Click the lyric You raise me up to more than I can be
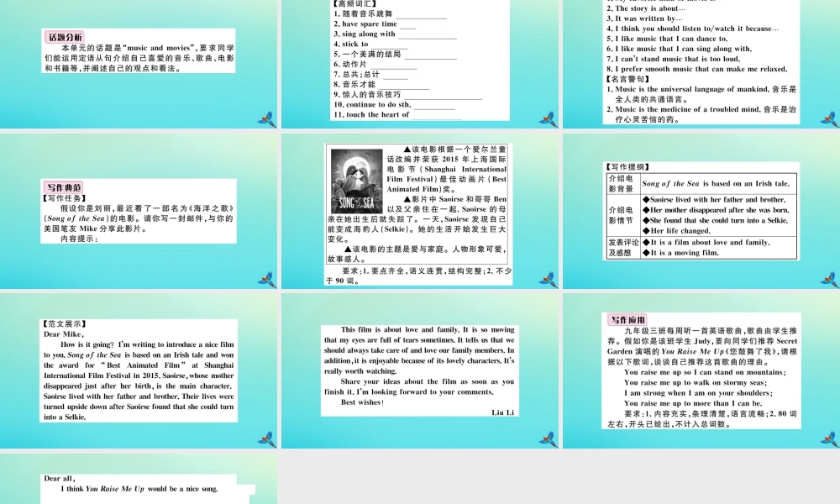This screenshot has height=504, width=840. (693, 403)
